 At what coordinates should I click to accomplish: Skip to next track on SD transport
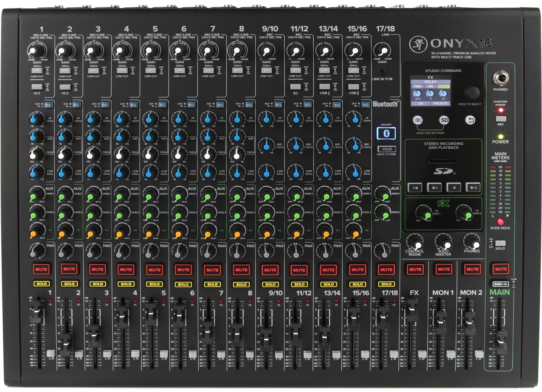pyautogui.click(x=434, y=187)
